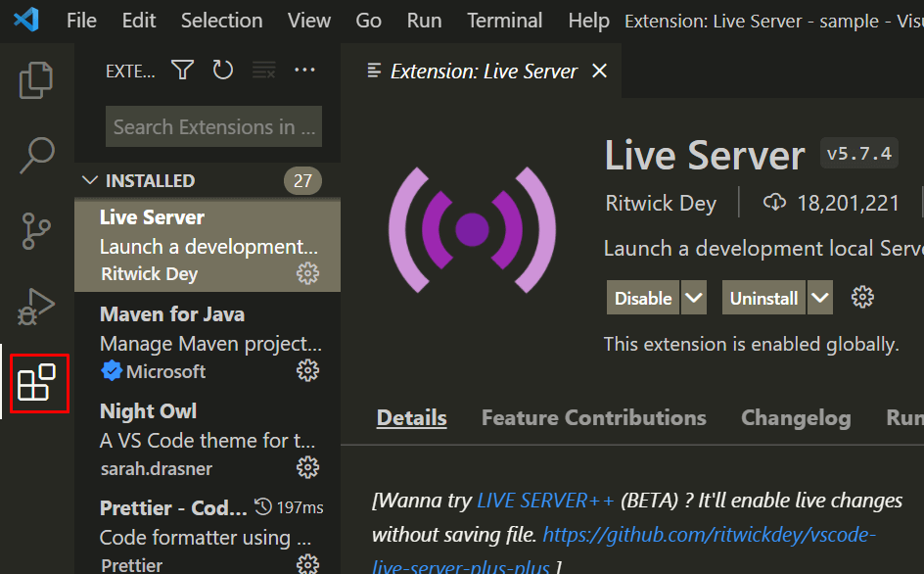Click the Prettier activation time clock icon
Viewport: 924px width, 574px height.
click(x=263, y=506)
